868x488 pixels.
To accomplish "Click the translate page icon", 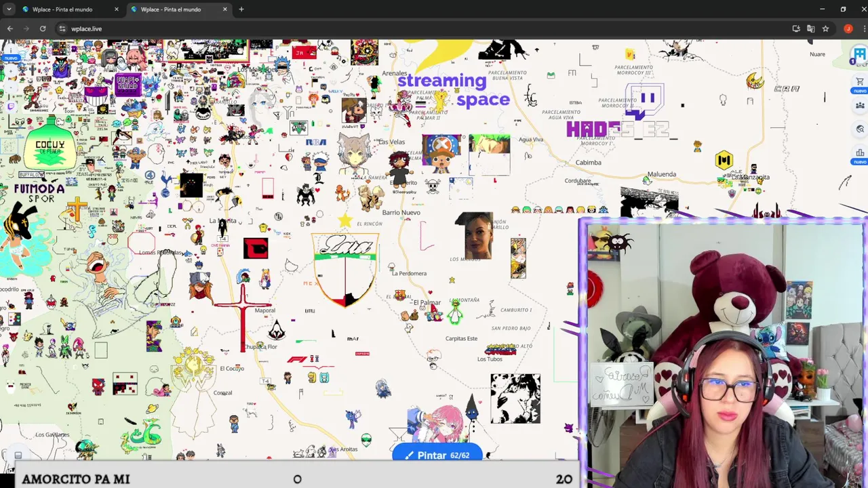I will (x=810, y=28).
